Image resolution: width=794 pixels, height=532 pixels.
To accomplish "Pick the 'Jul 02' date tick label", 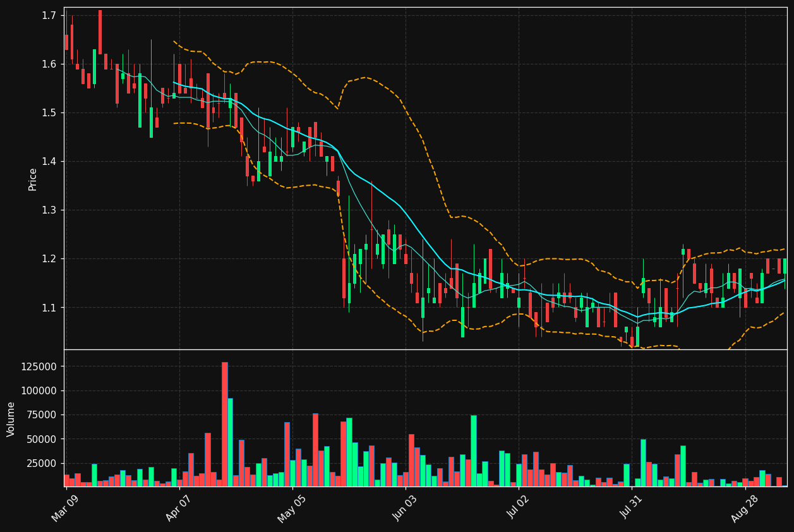I will [519, 507].
